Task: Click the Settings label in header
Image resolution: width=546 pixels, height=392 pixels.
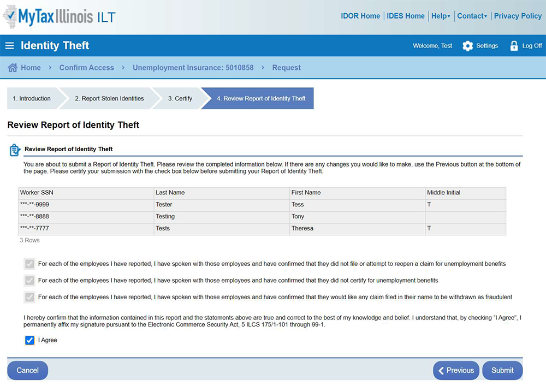Action: [x=487, y=46]
